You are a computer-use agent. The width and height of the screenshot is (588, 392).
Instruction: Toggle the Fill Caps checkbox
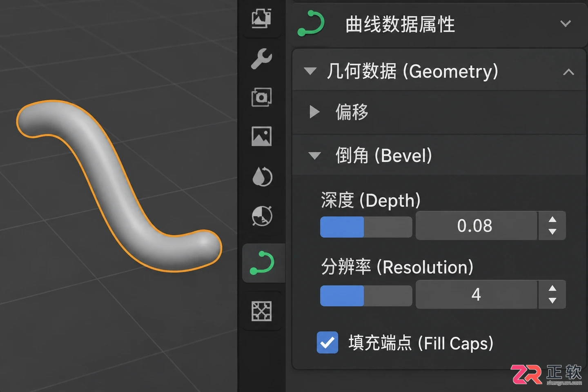pos(327,342)
